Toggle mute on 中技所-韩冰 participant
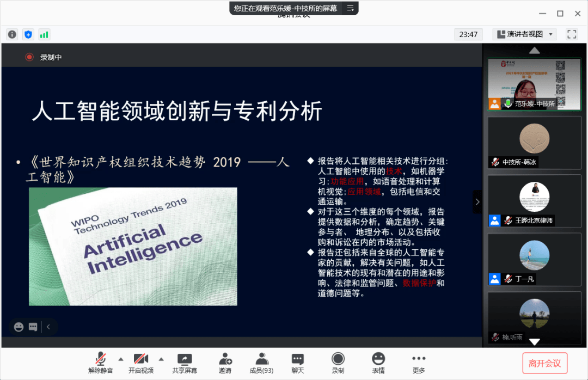Screen dimensions: 588x380 tap(497, 161)
